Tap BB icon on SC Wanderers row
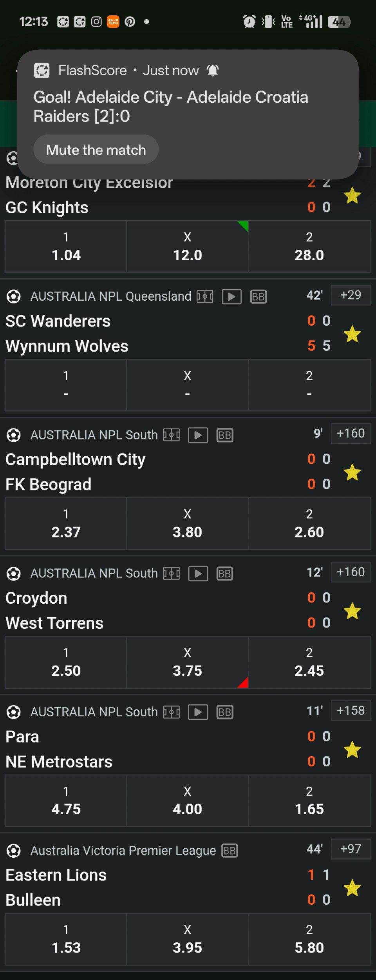 258,297
